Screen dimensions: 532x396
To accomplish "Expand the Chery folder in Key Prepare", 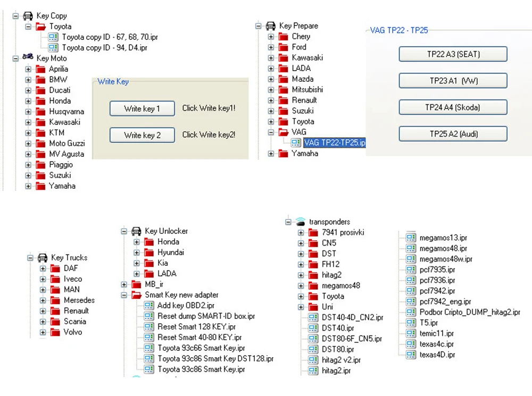I will [271, 37].
